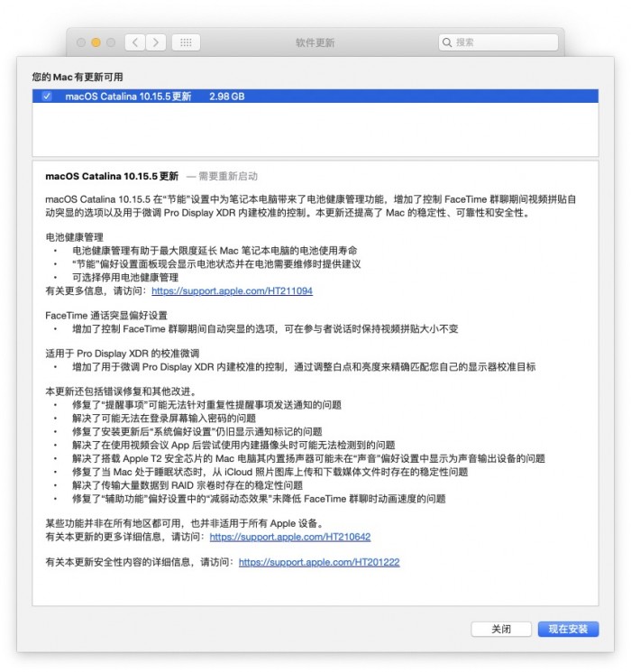Show all preferences grid icon

click(186, 42)
